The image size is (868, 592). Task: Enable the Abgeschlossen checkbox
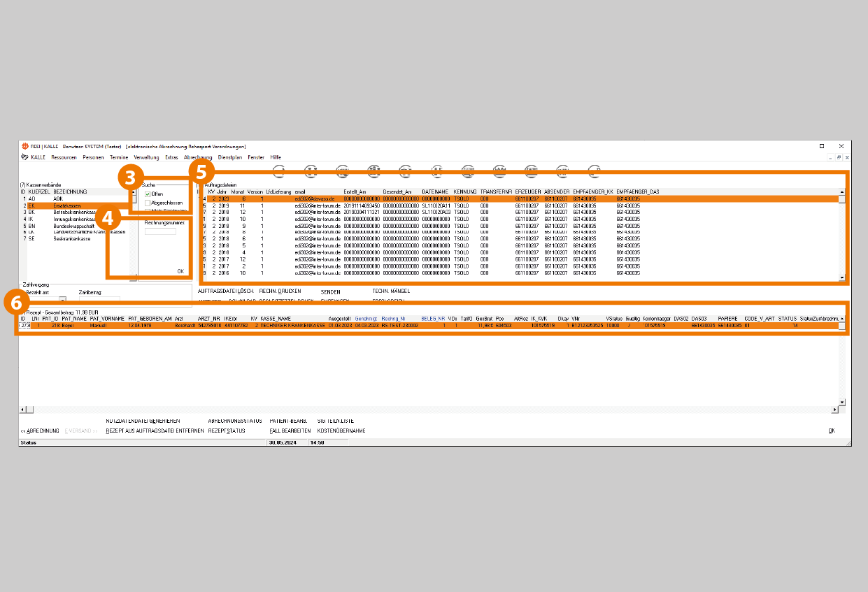point(148,203)
